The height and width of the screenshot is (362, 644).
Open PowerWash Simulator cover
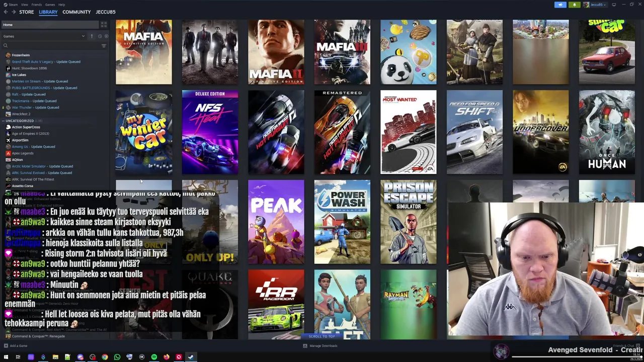(x=342, y=222)
